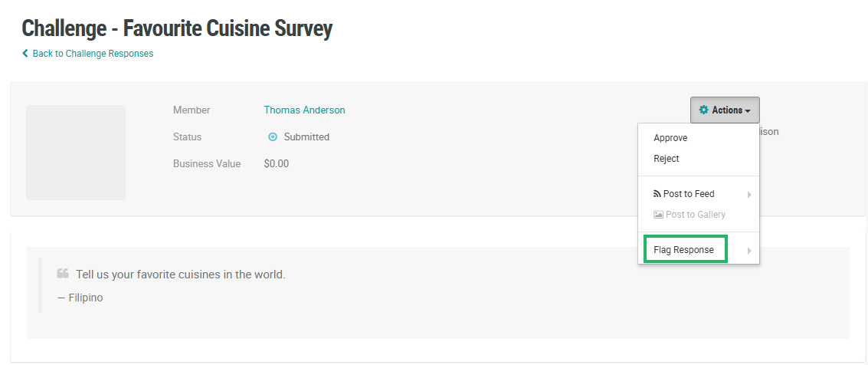Open Thomas Anderson's member profile
Screen dimensions: 868x365
click(x=304, y=110)
